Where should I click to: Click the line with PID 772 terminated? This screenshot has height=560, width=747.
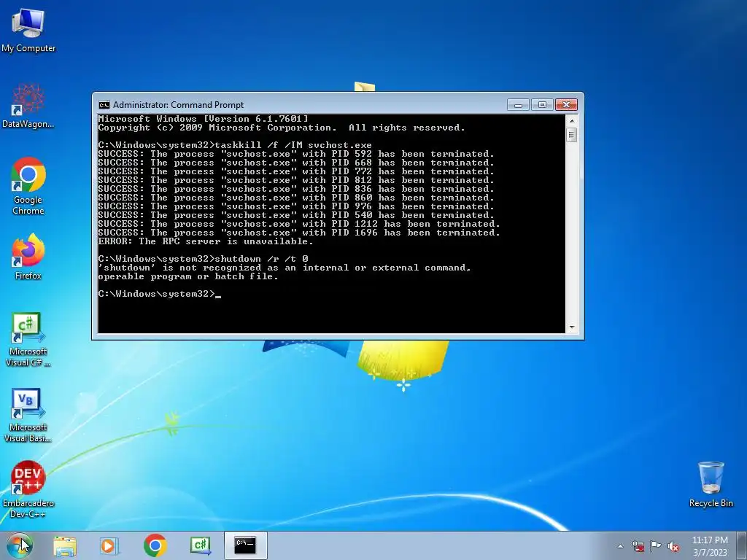(x=296, y=171)
